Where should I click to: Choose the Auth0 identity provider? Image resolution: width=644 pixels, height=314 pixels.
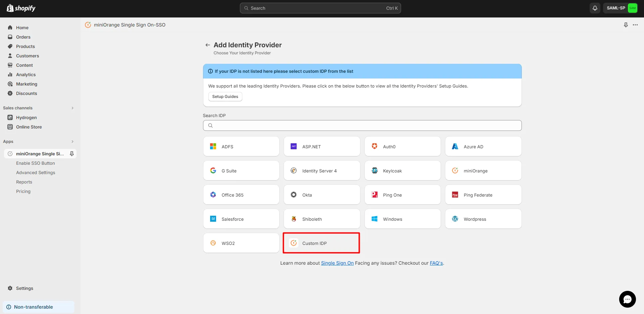[402, 147]
